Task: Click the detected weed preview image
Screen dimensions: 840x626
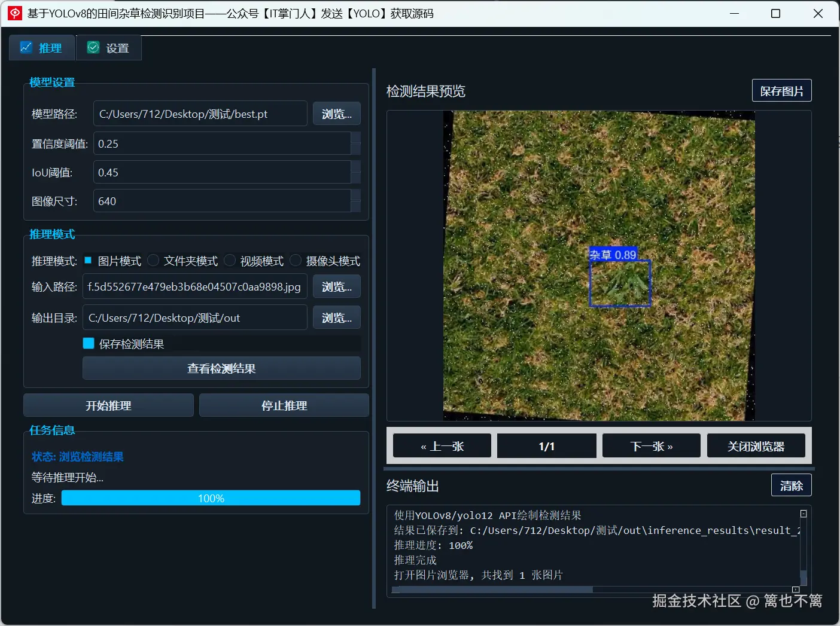Action: pyautogui.click(x=599, y=265)
